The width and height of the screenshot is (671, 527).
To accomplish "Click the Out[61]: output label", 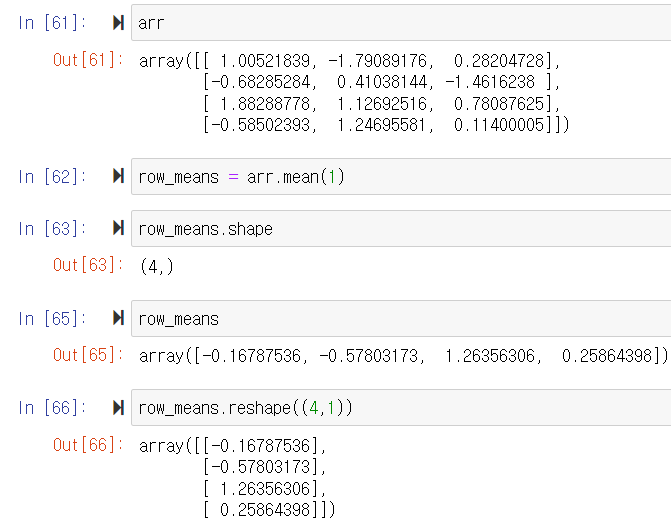I will pos(88,60).
